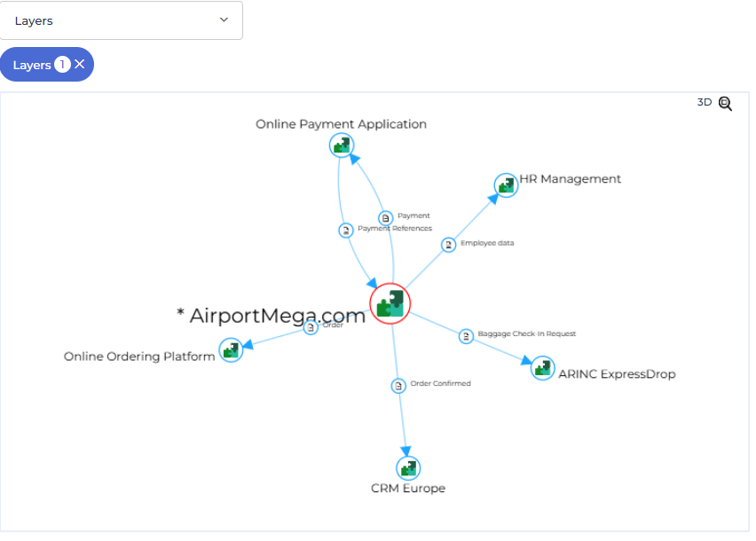756x541 pixels.
Task: Click the count badge on Layers chip
Action: click(x=62, y=65)
